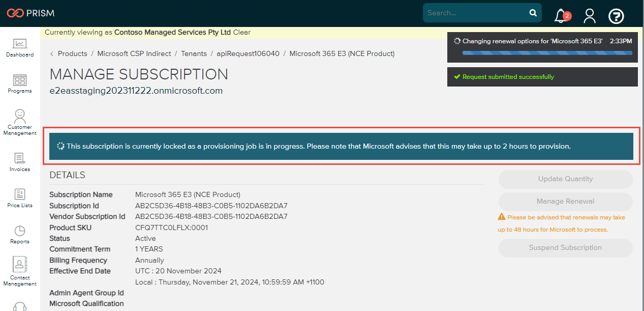Viewport: 644px width, 311px height.
Task: Click the Microsoft 365 E3 (NCE Product) breadcrumb
Action: [342, 53]
